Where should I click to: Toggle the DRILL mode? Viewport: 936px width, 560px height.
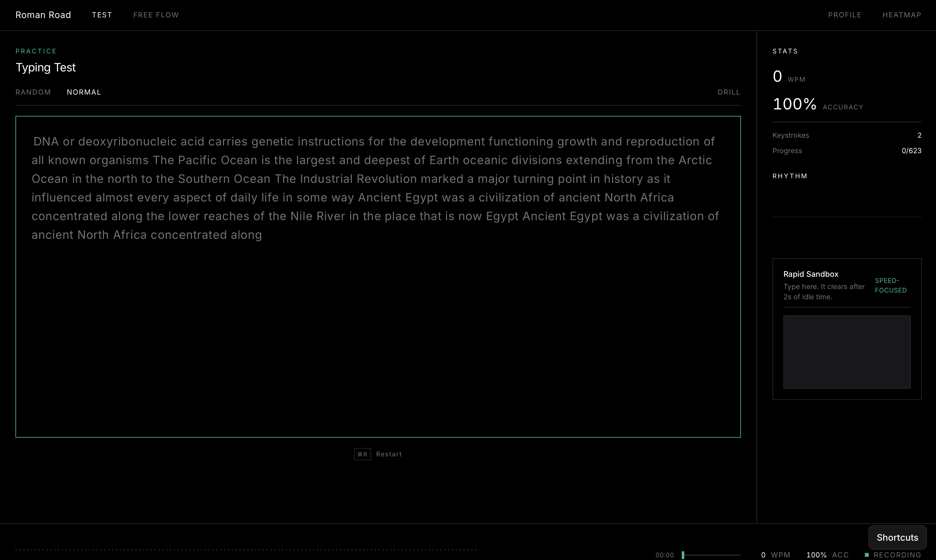point(728,92)
